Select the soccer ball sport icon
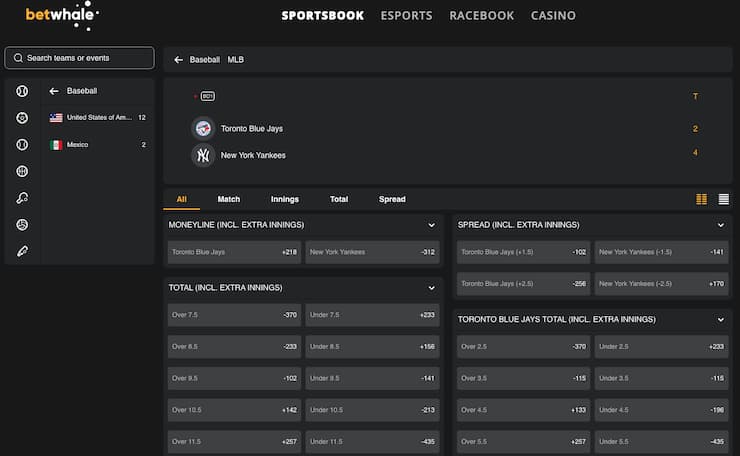This screenshot has height=456, width=740. coord(22,118)
